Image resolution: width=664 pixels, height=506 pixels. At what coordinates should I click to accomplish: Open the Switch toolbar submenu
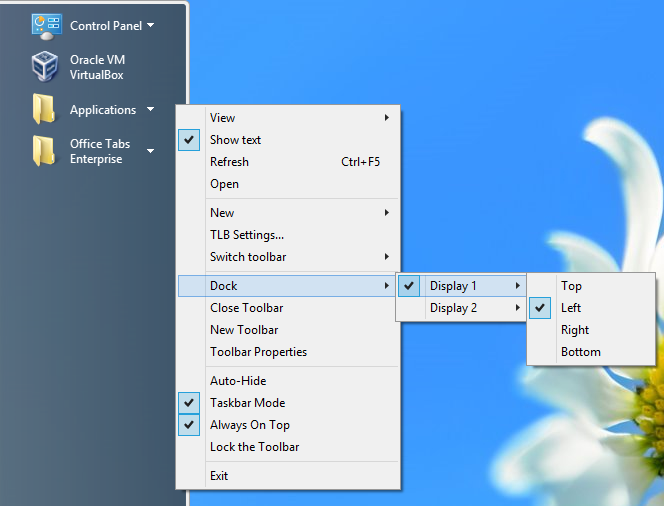[288, 257]
